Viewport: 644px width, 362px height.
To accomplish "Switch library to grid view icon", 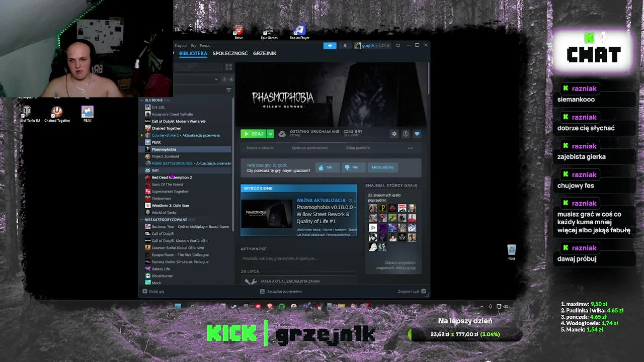I will [228, 67].
